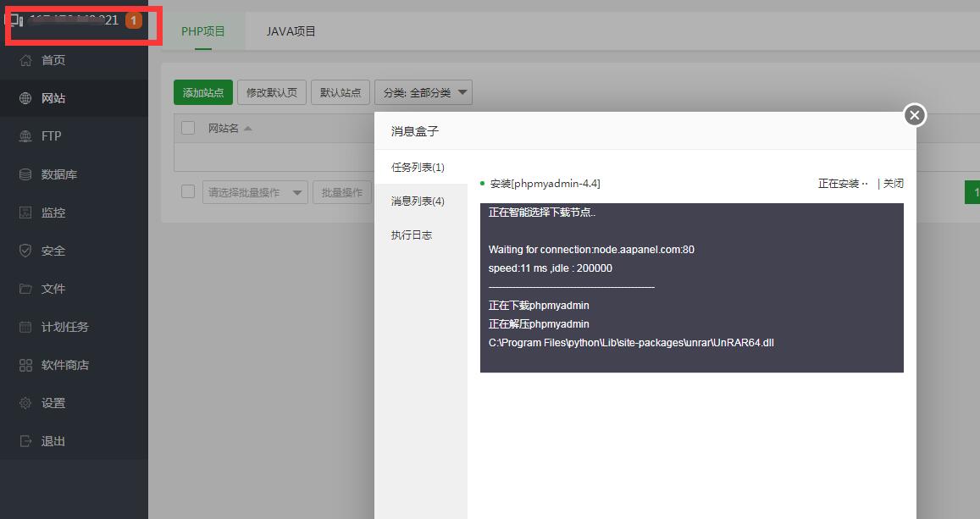Click the 添加站点 button
Screen dimensions: 980x519
202,91
